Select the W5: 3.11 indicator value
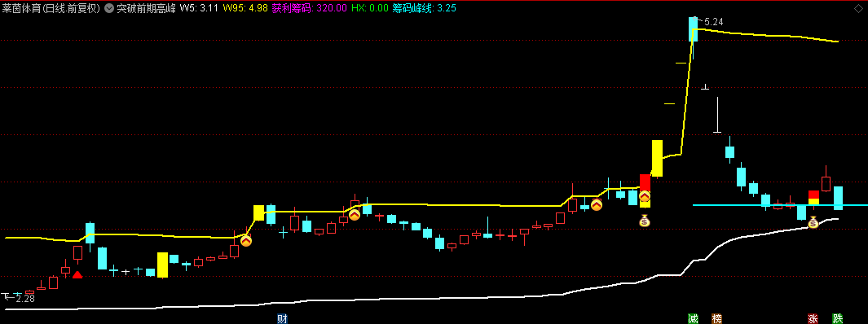Screen dimensions: 868x324 coord(200,8)
